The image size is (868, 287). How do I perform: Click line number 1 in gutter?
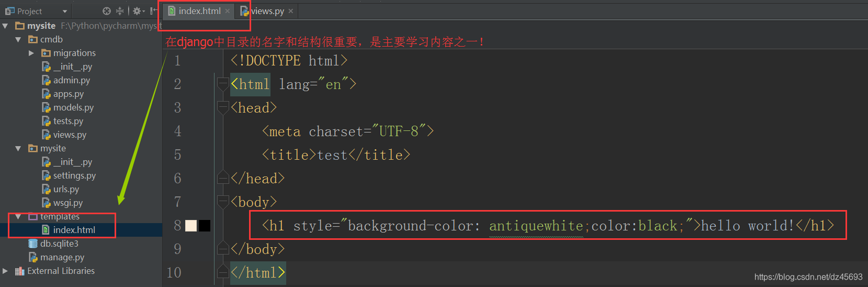click(x=177, y=61)
